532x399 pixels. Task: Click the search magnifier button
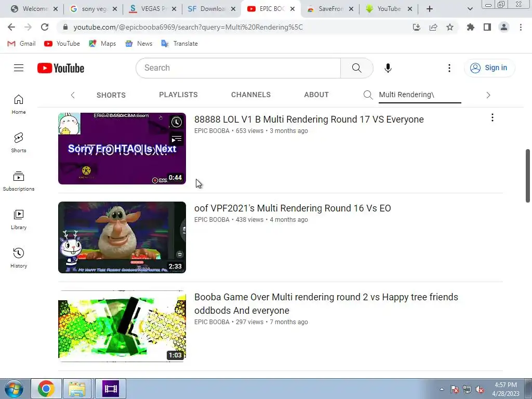[356, 68]
